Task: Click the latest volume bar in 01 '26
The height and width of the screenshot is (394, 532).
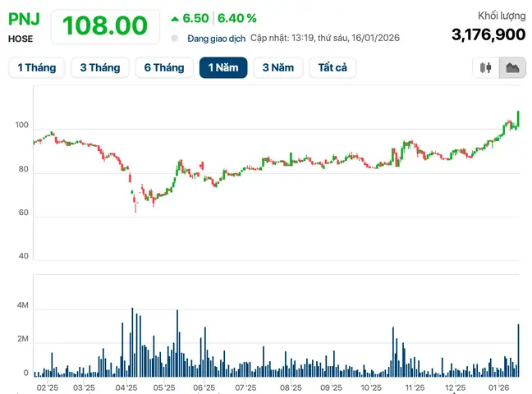Action: pos(518,350)
